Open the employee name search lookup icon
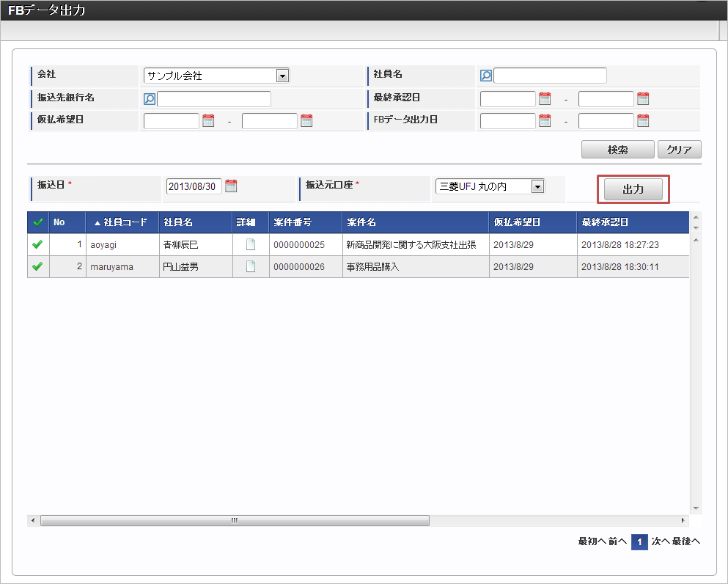This screenshot has height=584, width=728. tap(485, 76)
